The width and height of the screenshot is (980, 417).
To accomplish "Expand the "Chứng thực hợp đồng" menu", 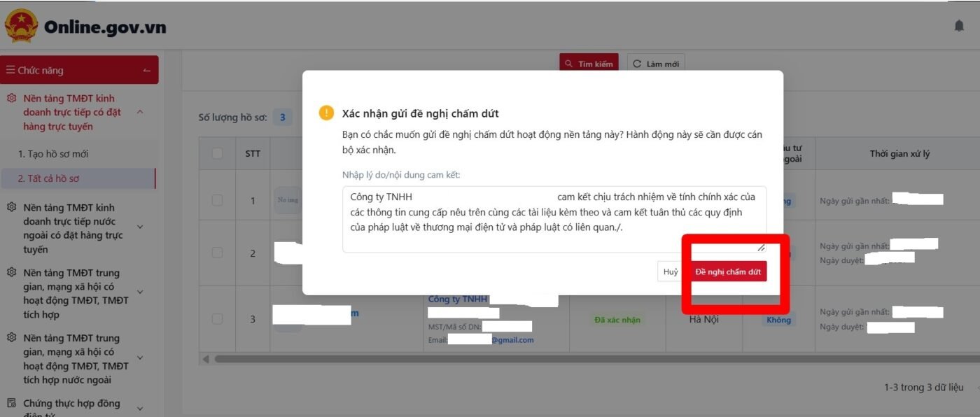I will point(140,409).
